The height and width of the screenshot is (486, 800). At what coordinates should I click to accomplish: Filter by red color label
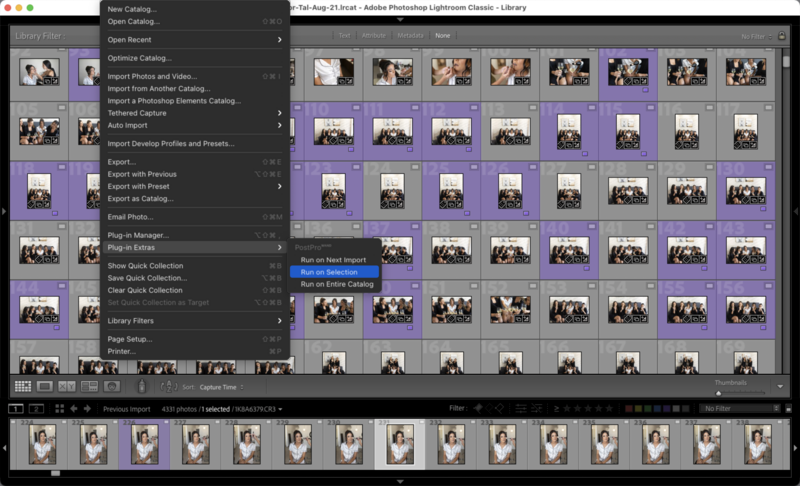pyautogui.click(x=629, y=408)
